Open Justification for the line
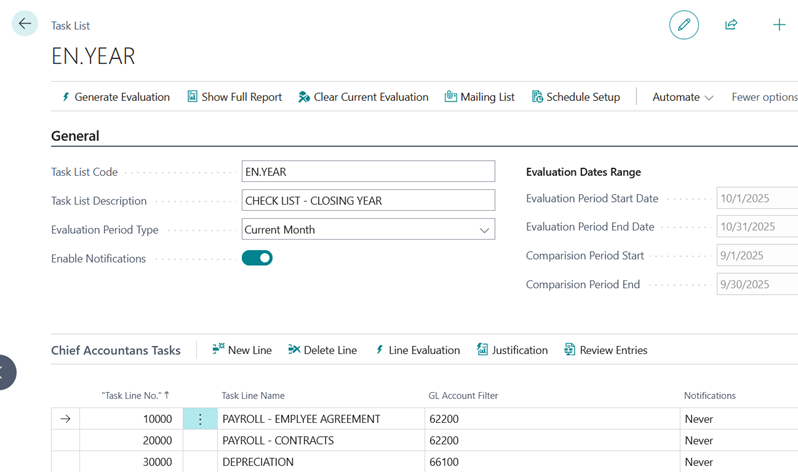The height and width of the screenshot is (472, 798). coord(512,350)
